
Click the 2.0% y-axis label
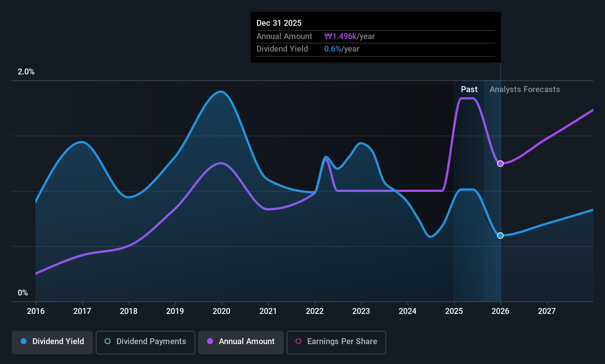[26, 72]
